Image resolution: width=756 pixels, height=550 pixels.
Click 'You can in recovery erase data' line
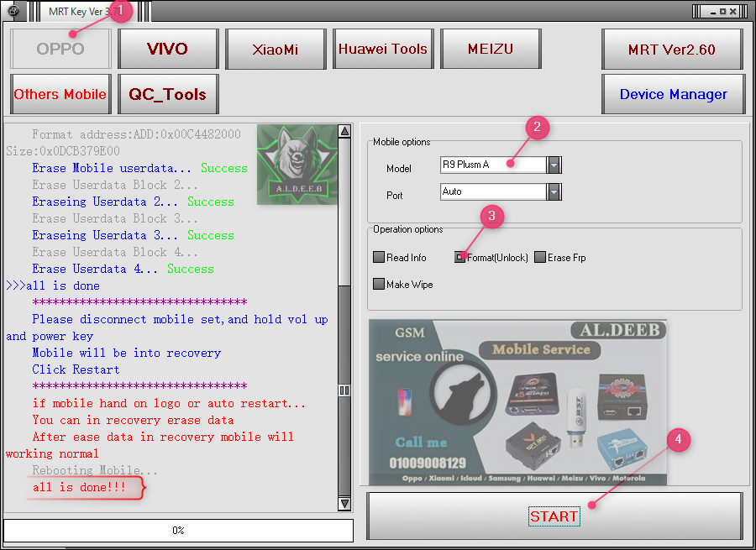(x=133, y=421)
